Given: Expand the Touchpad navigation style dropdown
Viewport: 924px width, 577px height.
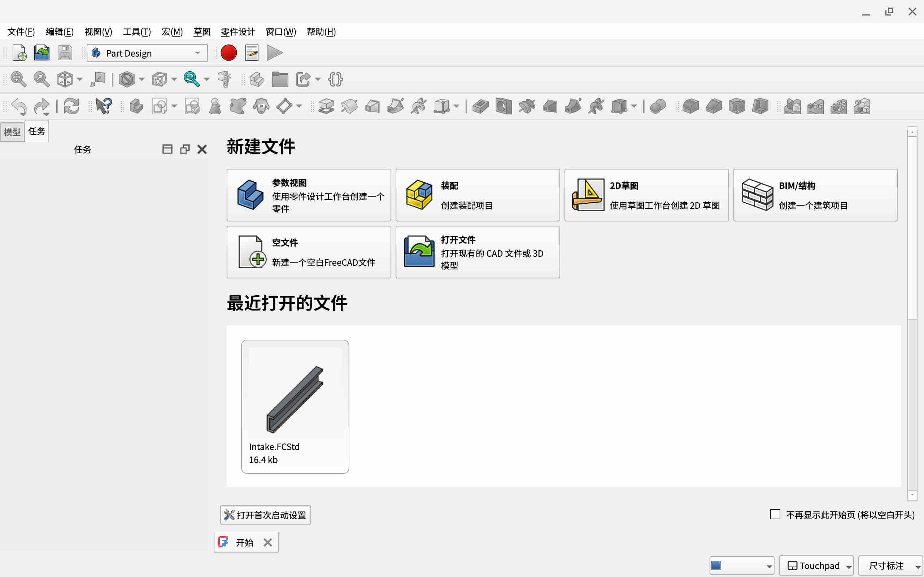Looking at the screenshot, I should 816,565.
